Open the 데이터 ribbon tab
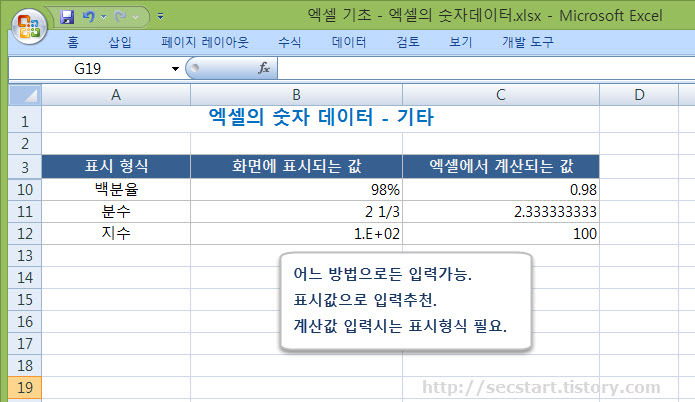 349,42
